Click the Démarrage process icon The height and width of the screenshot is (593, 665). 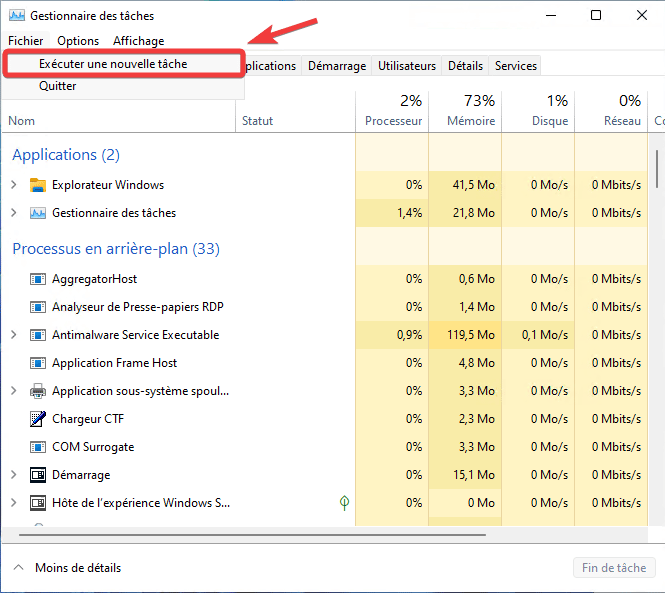[38, 475]
